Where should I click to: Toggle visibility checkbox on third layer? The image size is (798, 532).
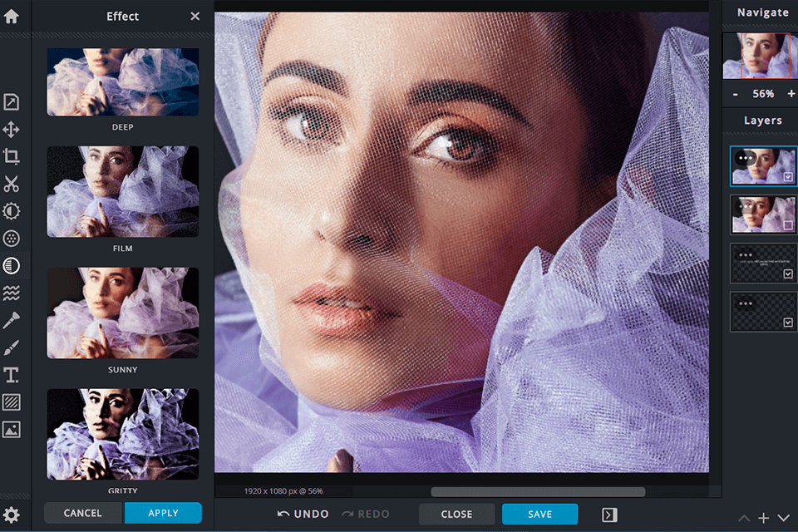point(788,273)
